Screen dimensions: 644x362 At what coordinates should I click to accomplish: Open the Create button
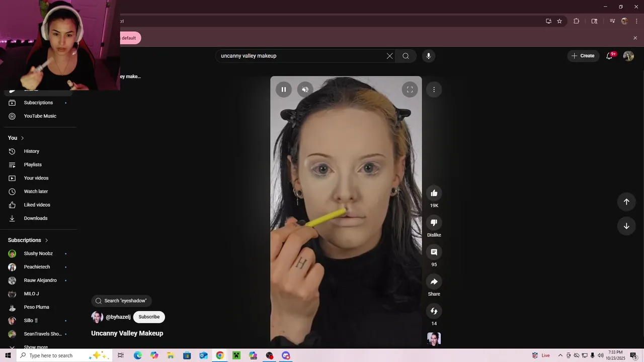(x=583, y=56)
